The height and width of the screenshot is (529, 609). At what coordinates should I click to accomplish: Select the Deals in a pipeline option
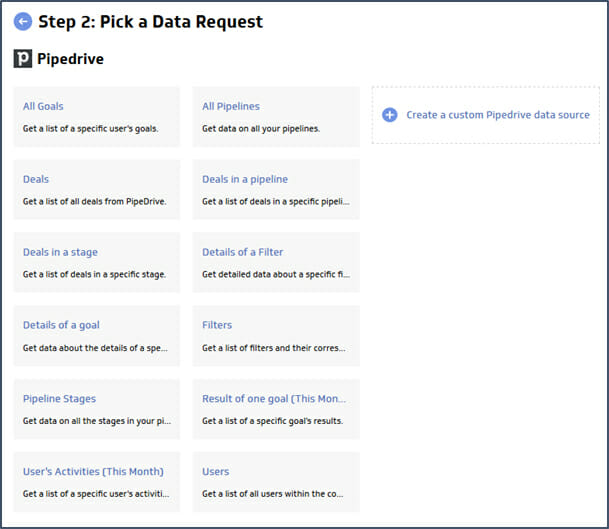[x=276, y=190]
